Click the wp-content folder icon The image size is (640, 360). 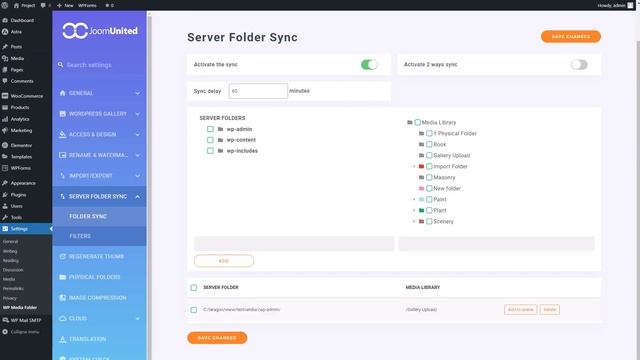click(x=220, y=140)
